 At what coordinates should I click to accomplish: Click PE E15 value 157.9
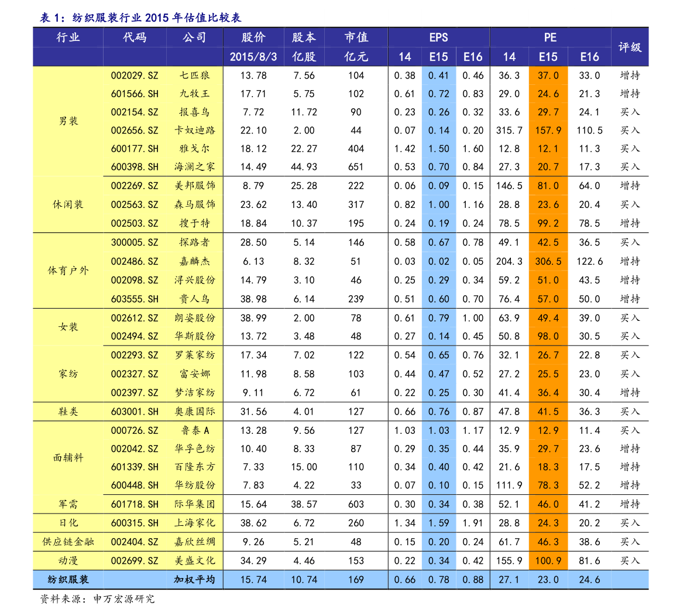pyautogui.click(x=548, y=131)
